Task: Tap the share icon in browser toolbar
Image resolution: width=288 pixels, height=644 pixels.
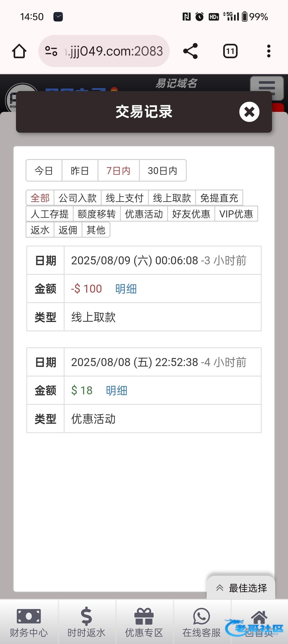Action: pos(190,51)
